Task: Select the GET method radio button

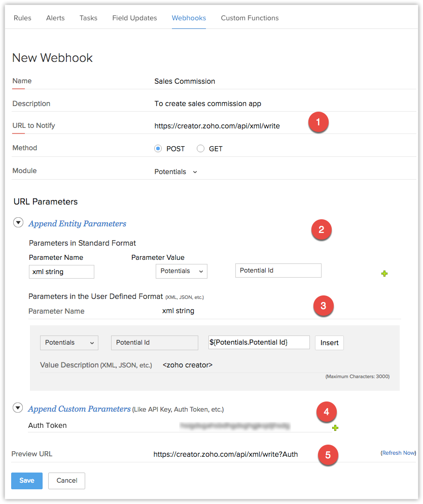Action: coord(201,148)
